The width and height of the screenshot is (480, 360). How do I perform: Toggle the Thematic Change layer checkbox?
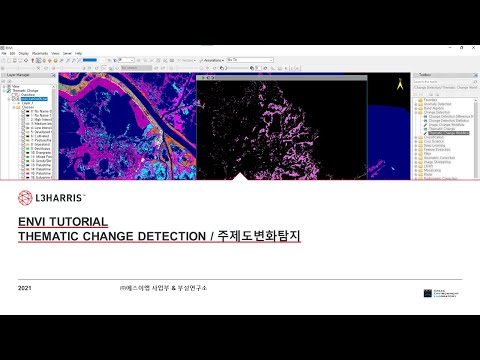click(9, 91)
